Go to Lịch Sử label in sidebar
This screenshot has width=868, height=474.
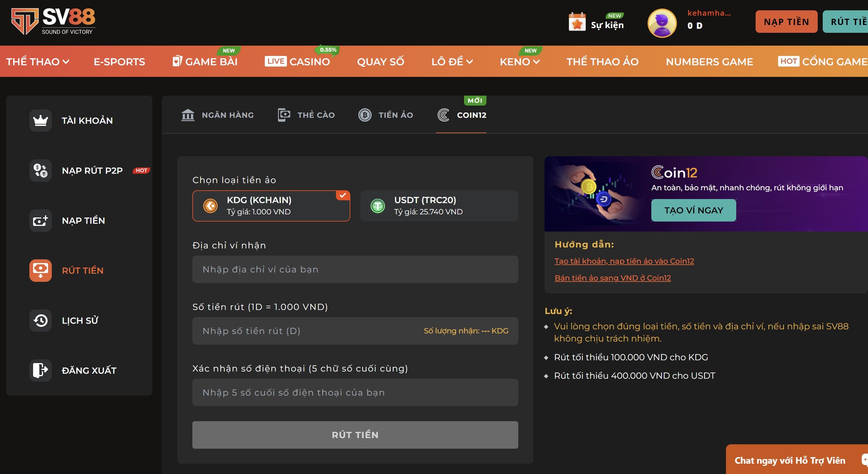point(80,320)
